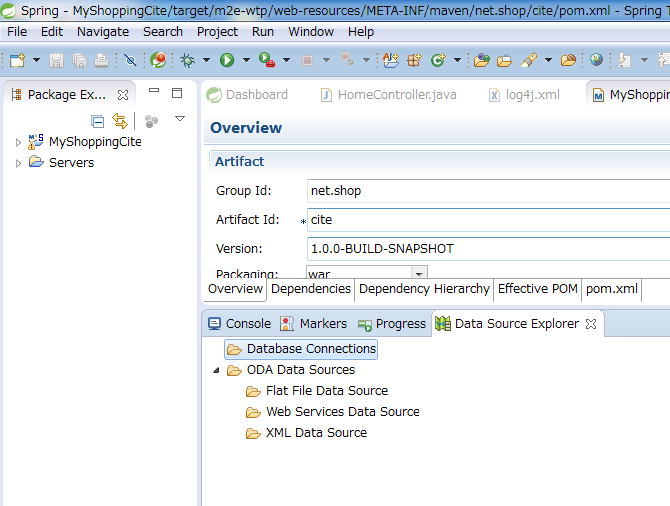670x506 pixels.
Task: Click the New Java Package icon
Action: (414, 60)
